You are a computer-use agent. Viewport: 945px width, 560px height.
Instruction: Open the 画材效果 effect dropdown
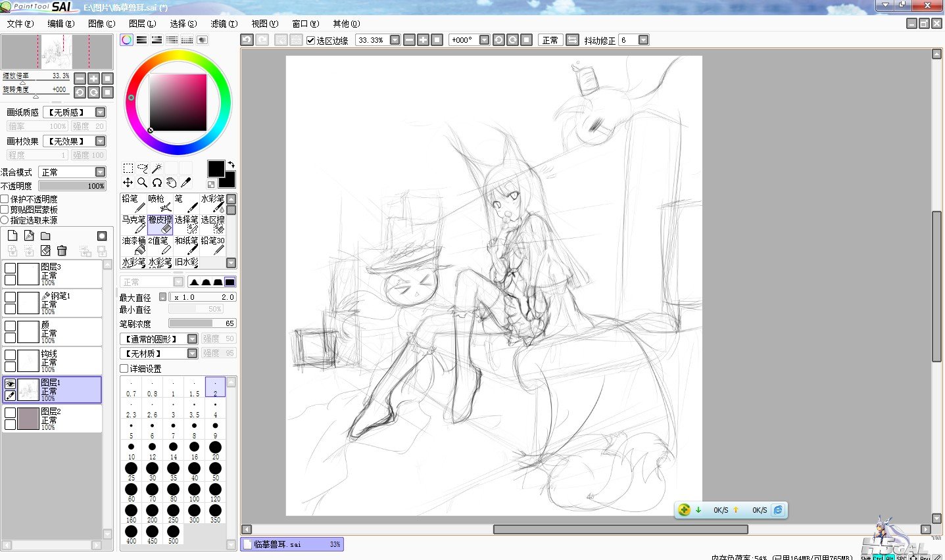tap(101, 141)
